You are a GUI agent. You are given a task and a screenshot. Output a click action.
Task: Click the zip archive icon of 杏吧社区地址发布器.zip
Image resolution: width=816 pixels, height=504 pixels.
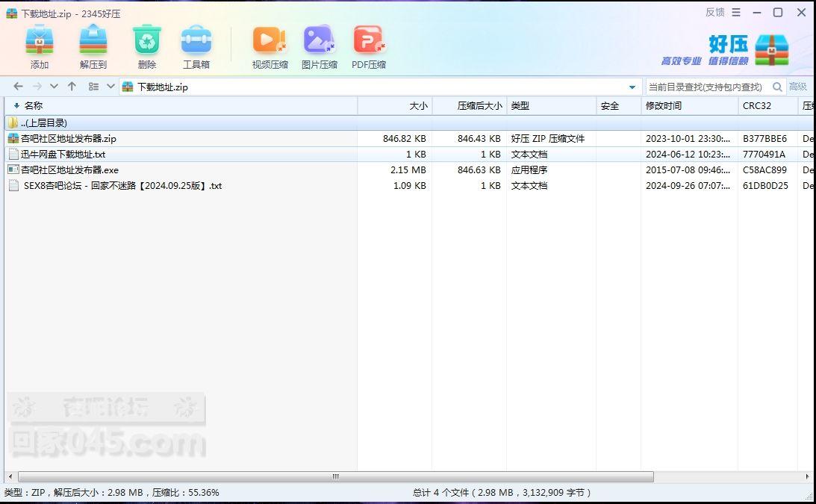click(x=13, y=138)
